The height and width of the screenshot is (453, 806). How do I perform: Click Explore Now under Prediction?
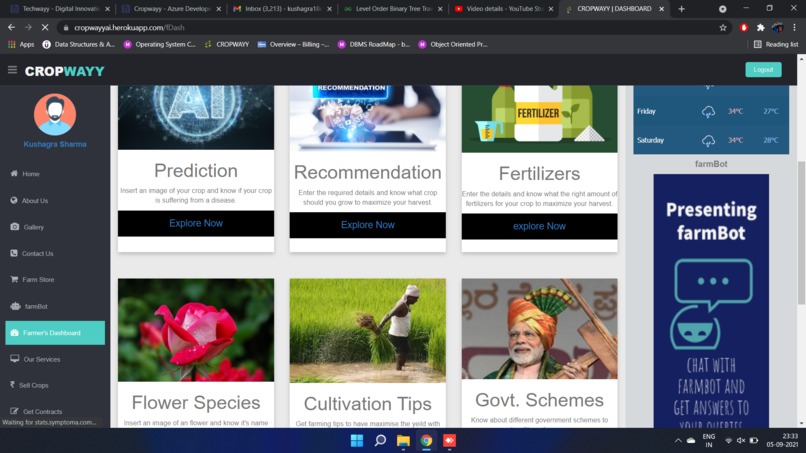pyautogui.click(x=196, y=223)
